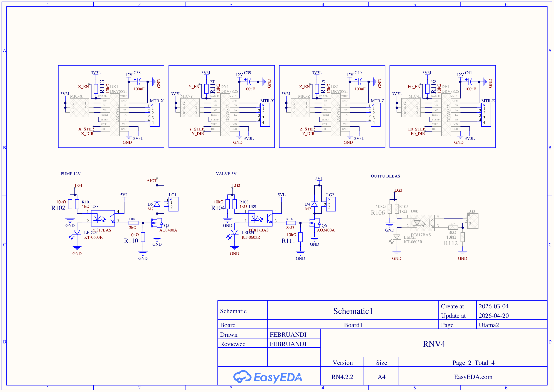Click the 'R110' resistor designator
Image resolution: width=554 pixels, height=392 pixels.
(x=131, y=241)
